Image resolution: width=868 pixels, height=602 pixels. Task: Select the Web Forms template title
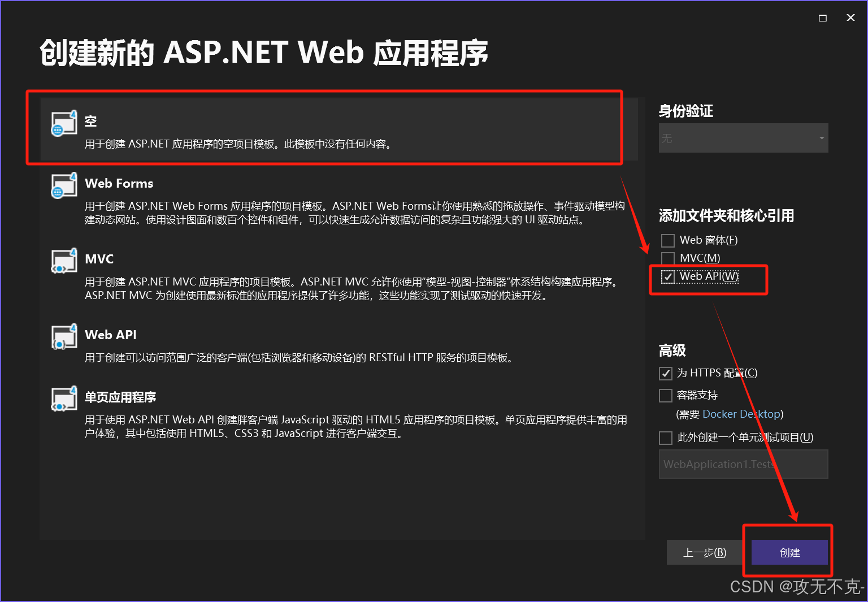tap(119, 183)
